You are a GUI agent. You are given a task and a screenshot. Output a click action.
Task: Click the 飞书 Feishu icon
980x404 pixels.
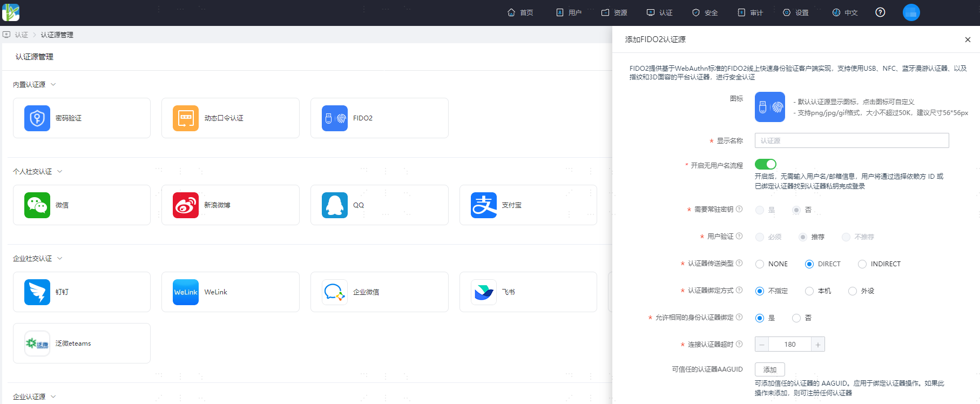(484, 292)
